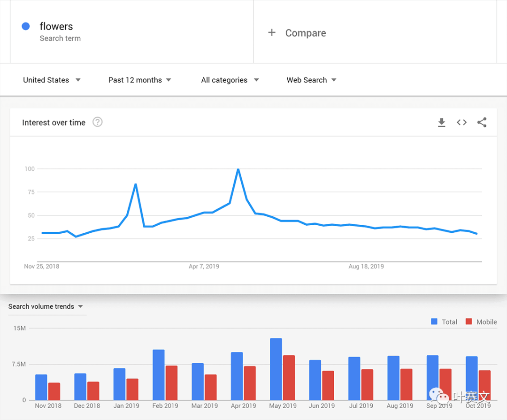Viewport: 507px width, 420px height.
Task: Select the Feb 2019 month label
Action: (x=165, y=406)
